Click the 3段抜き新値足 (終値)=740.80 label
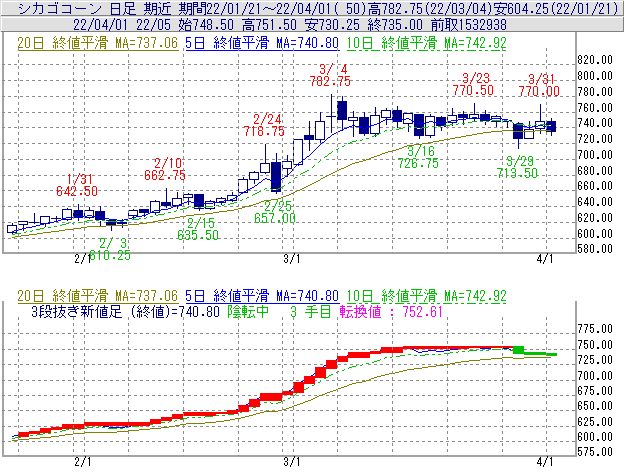 [x=125, y=312]
